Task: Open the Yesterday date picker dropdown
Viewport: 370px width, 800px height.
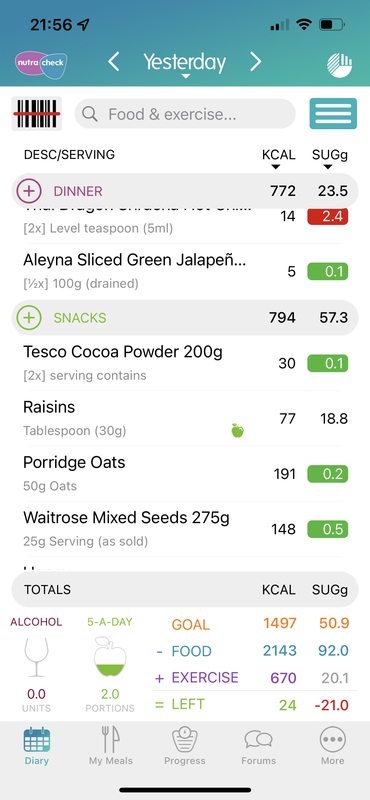Action: point(185,63)
